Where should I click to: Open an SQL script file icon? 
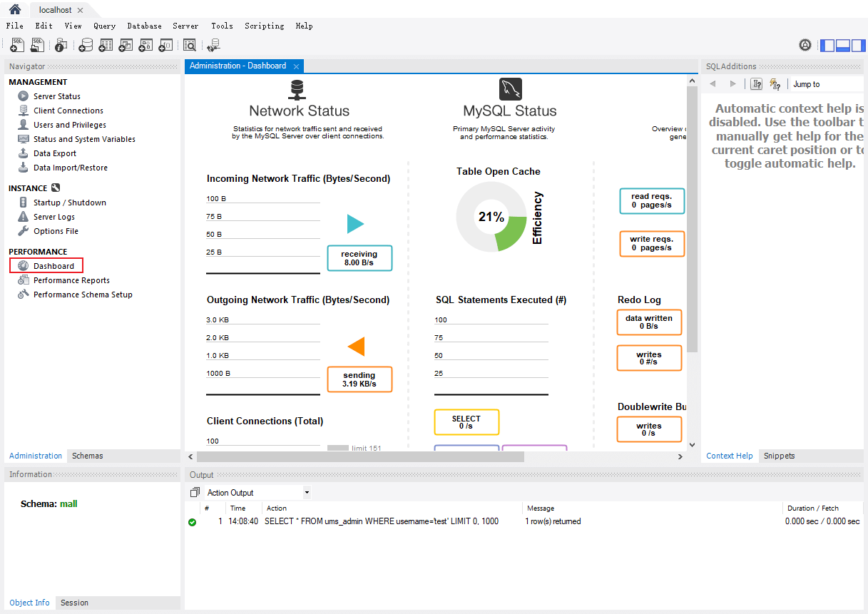pos(37,45)
